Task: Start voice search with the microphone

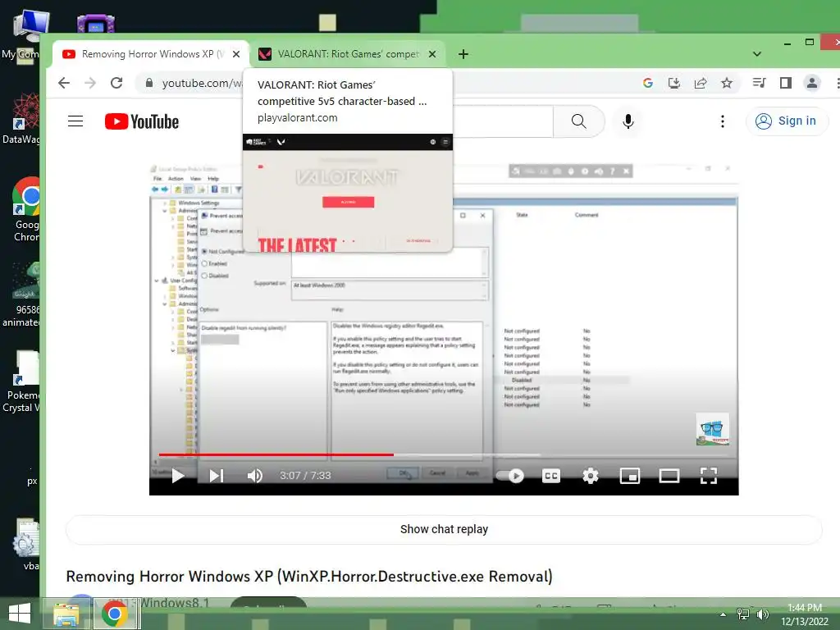Action: 628,121
